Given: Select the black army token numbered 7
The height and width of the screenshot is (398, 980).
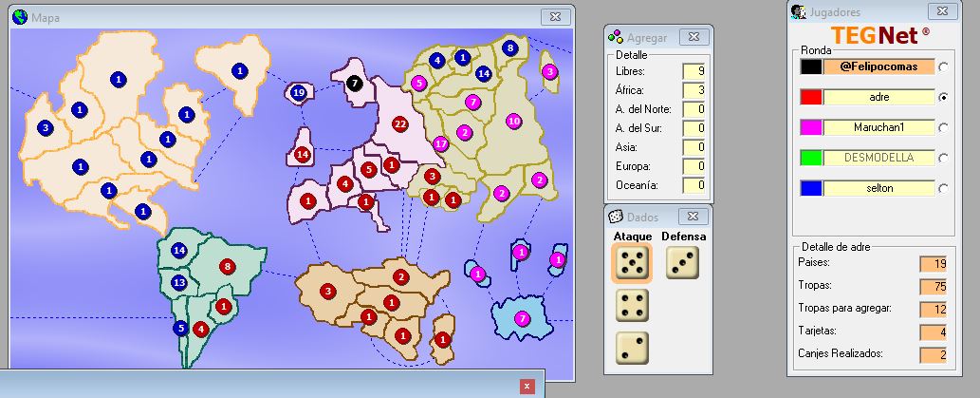Looking at the screenshot, I should (355, 83).
